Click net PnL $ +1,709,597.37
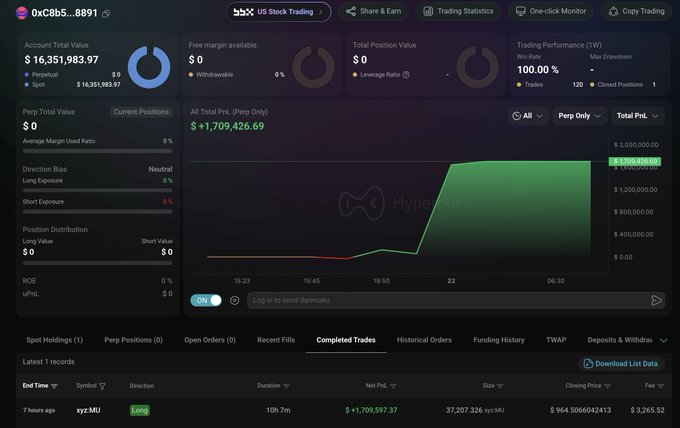This screenshot has height=428, width=680. [371, 410]
